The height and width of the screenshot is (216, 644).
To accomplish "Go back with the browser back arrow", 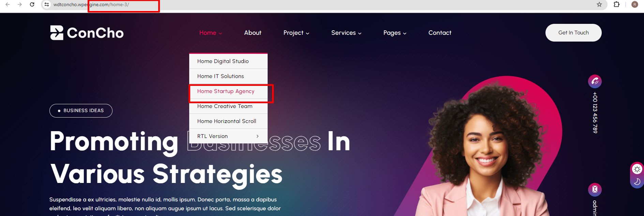I will point(8,4).
